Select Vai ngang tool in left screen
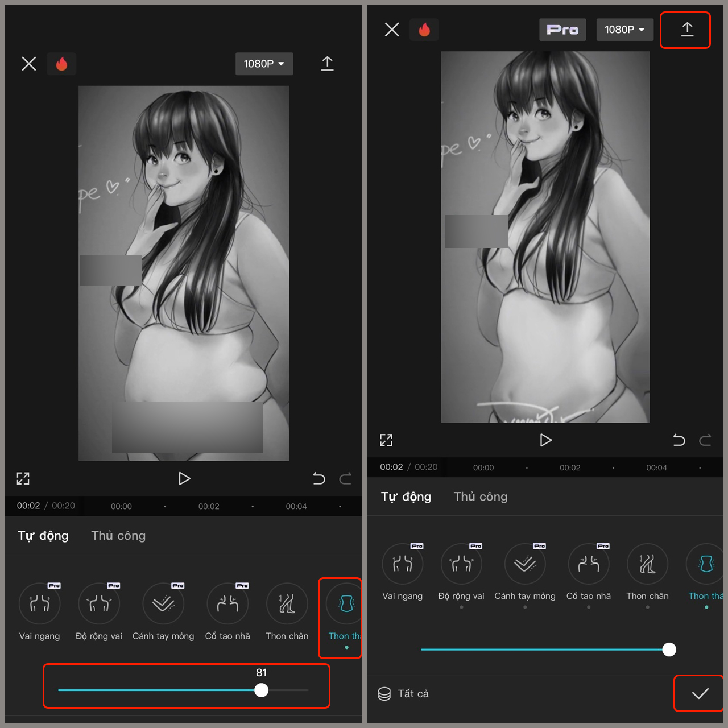Viewport: 728px width, 728px height. pos(40,613)
